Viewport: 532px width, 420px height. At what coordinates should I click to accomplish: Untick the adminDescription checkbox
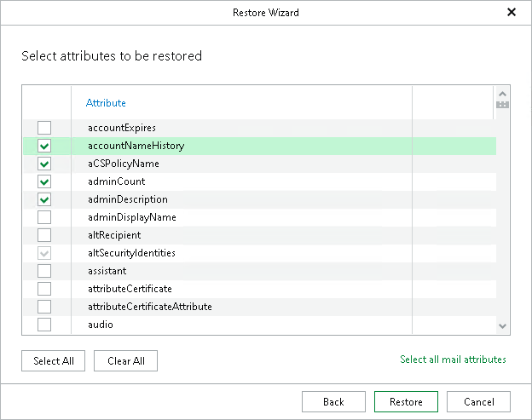pos(44,199)
